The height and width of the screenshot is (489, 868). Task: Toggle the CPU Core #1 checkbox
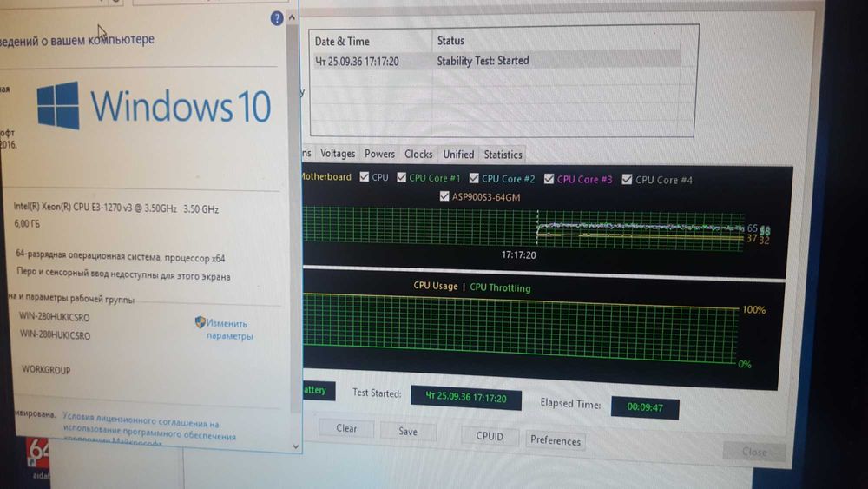[x=401, y=177]
